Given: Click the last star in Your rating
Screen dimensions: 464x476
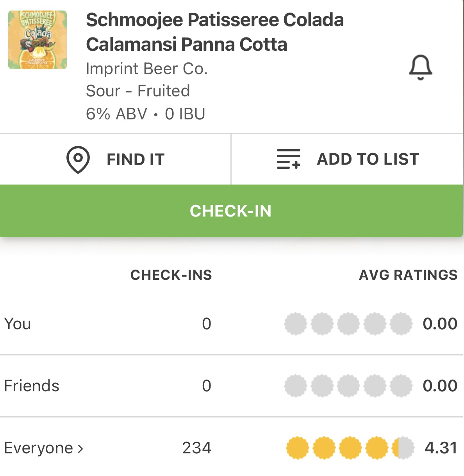Looking at the screenshot, I should coord(401,324).
